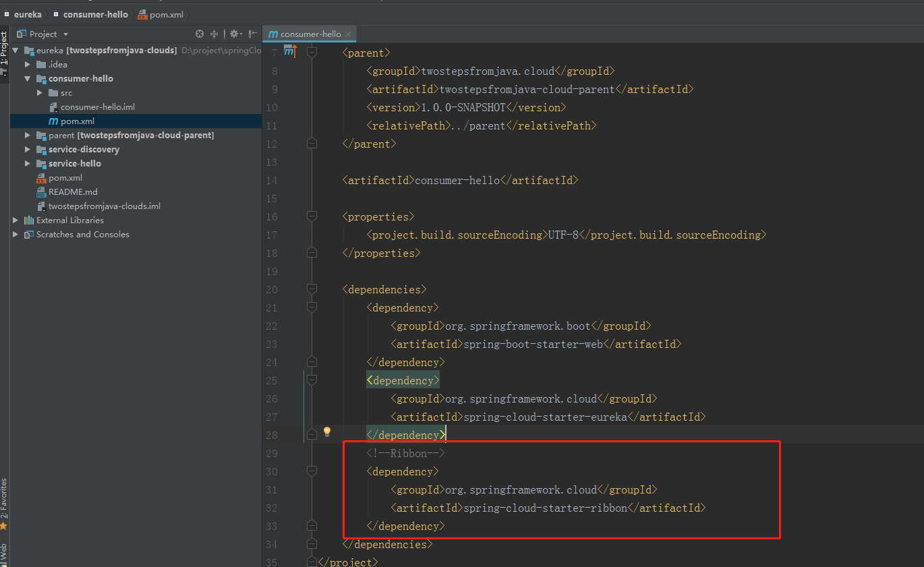Click spring-cloud-starter-eureka artifactId text
This screenshot has height=567, width=924.
click(546, 417)
